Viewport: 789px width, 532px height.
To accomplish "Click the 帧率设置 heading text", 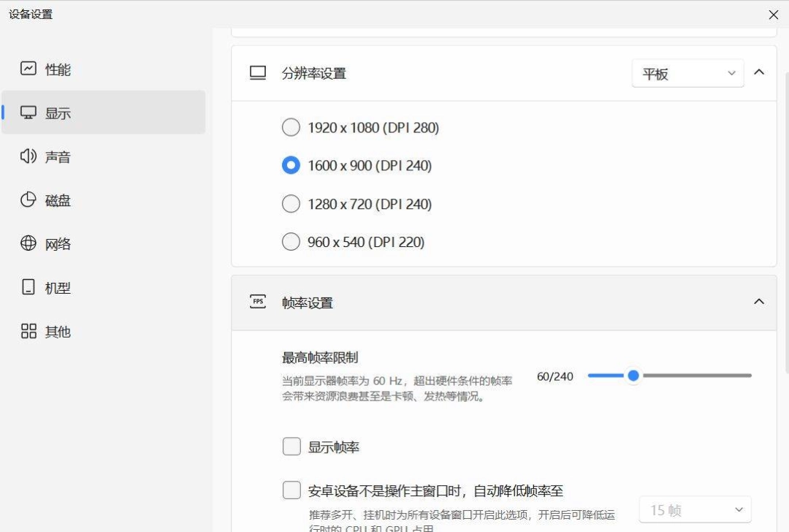I will (x=308, y=303).
